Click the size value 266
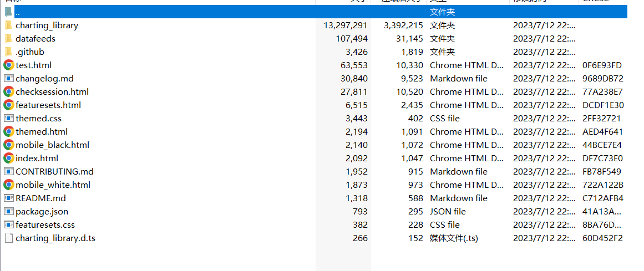 pyautogui.click(x=360, y=238)
